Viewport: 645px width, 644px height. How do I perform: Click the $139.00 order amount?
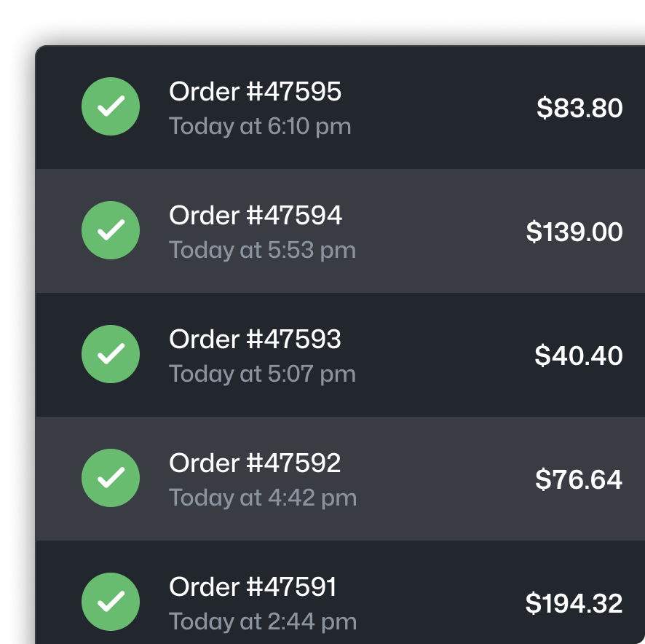(x=574, y=232)
